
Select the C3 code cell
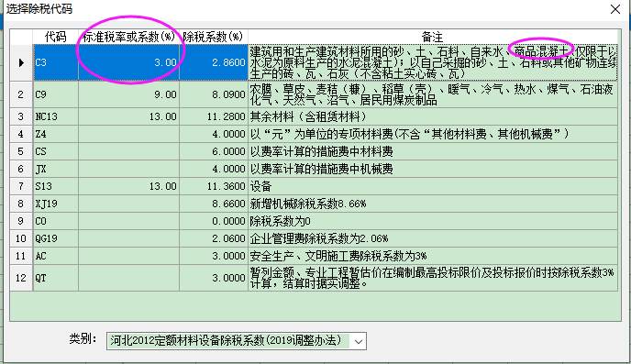(56, 62)
